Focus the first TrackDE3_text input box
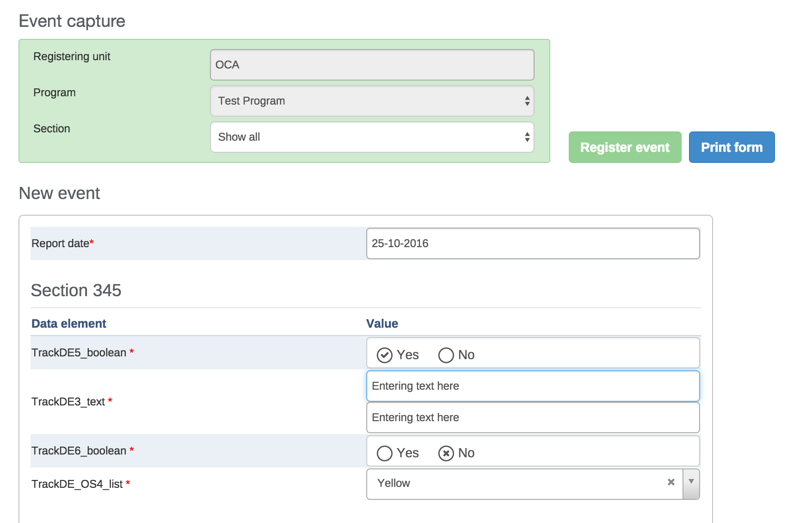The width and height of the screenshot is (812, 523). 533,386
